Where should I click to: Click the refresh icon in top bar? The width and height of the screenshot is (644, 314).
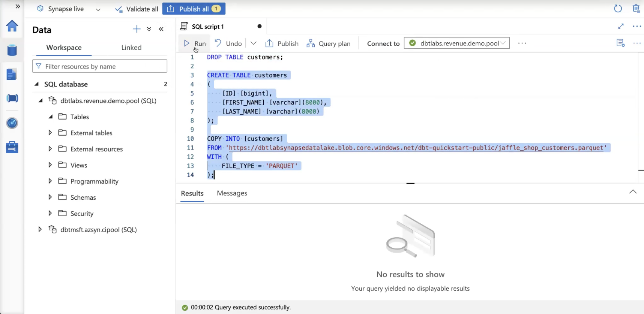[618, 9]
